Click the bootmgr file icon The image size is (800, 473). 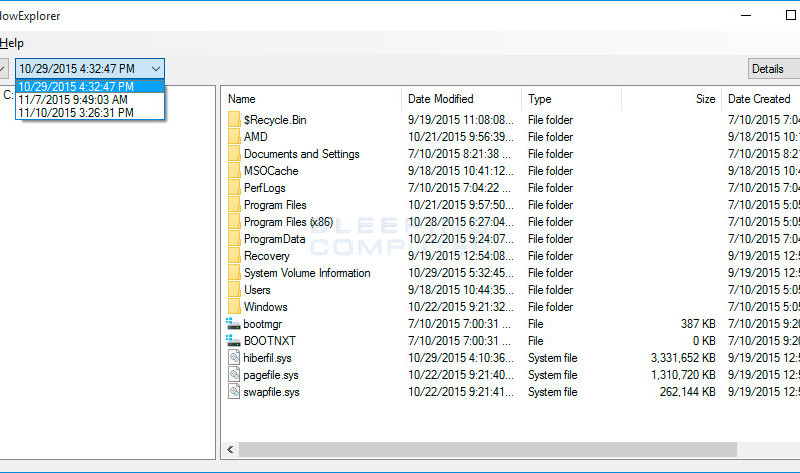click(x=233, y=323)
